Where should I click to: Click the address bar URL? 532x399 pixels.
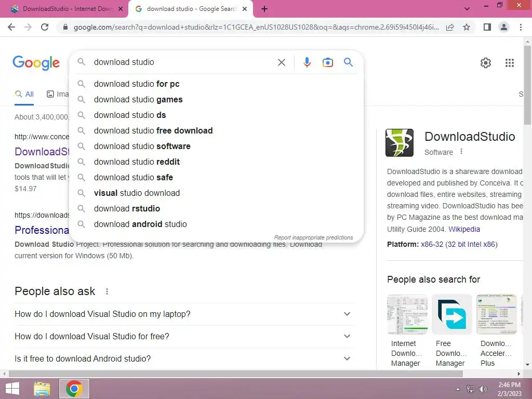[x=256, y=27]
